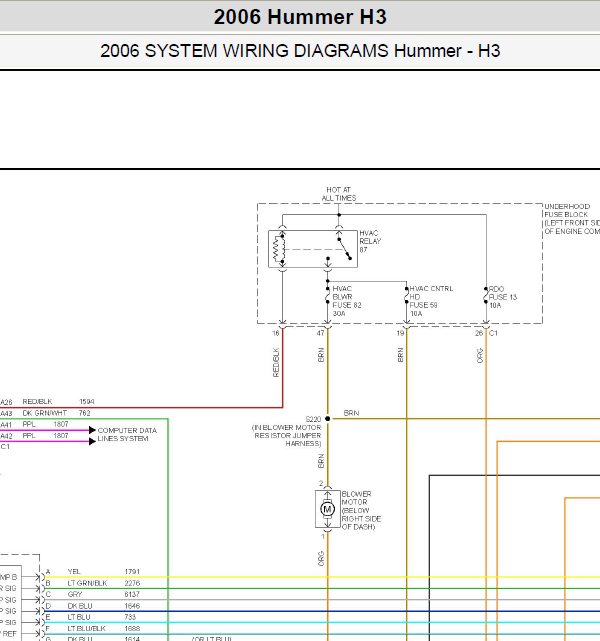Select the "BLOWER MOTOR" component label

point(356,498)
